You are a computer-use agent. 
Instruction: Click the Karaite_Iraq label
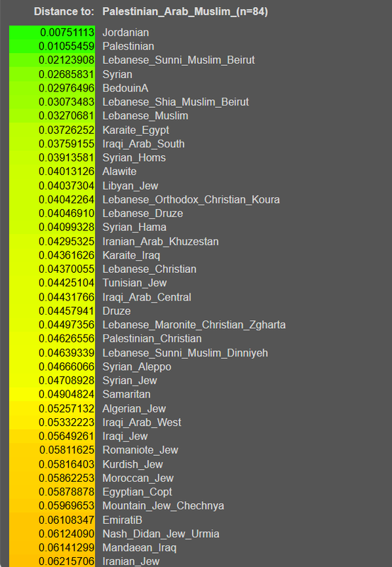pos(131,255)
